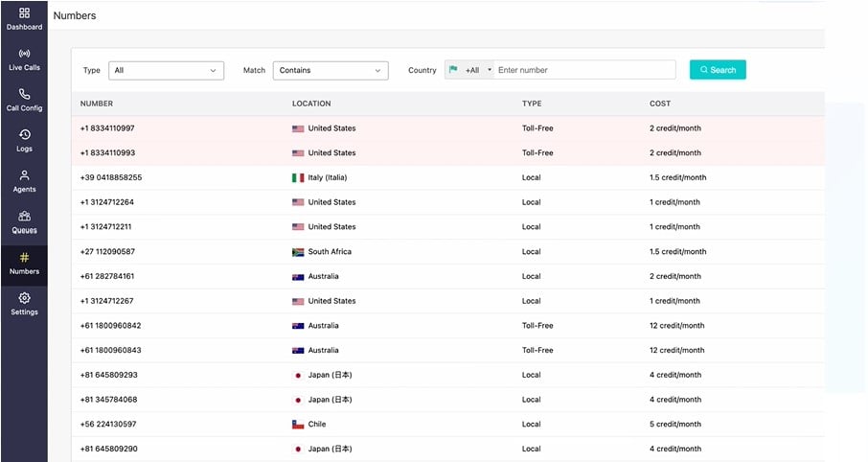Open the Agents person icon
This screenshot has width=868, height=462.
point(24,175)
